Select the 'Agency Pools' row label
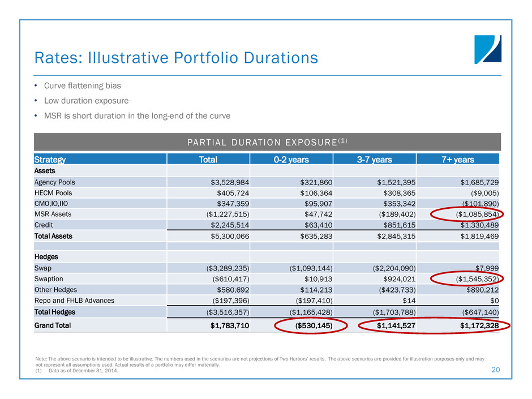This screenshot has width=532, height=399. (x=55, y=182)
